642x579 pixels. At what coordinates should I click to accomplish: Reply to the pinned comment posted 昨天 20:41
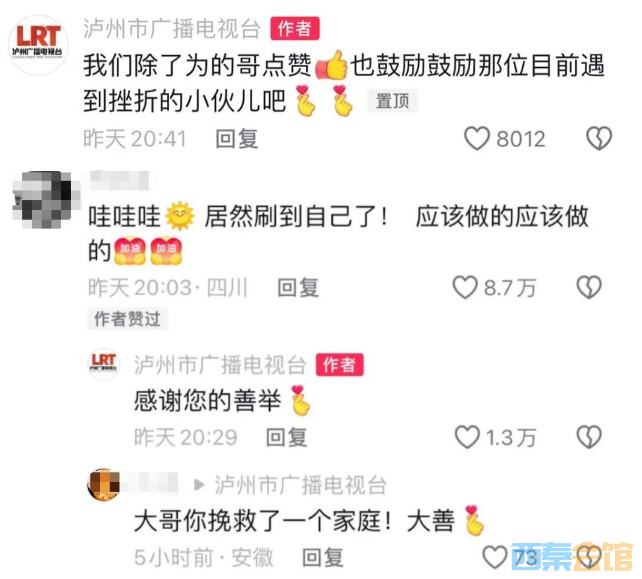(237, 138)
